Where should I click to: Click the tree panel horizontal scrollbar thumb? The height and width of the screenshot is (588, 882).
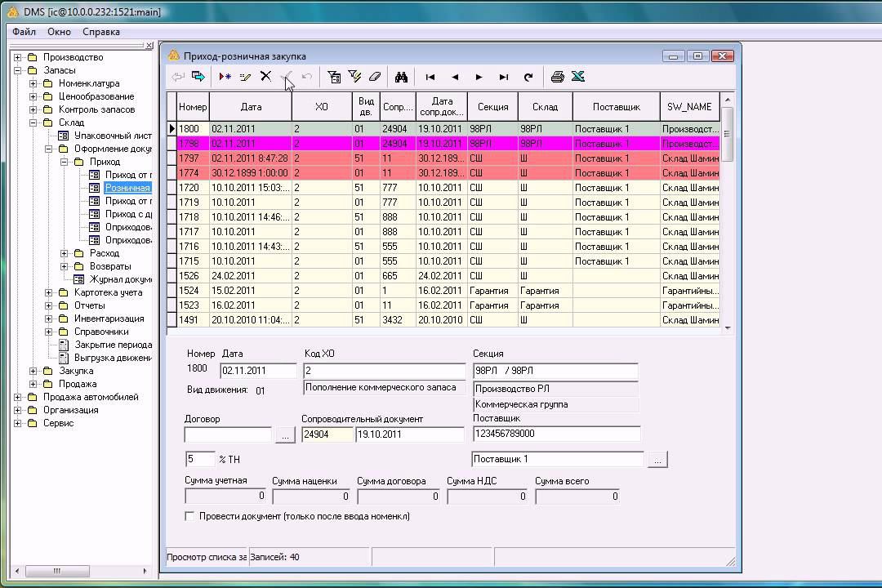57,571
